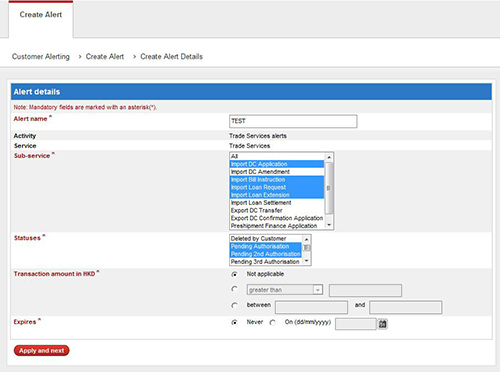Click the Alert name input field
The image size is (500, 372).
pos(293,121)
